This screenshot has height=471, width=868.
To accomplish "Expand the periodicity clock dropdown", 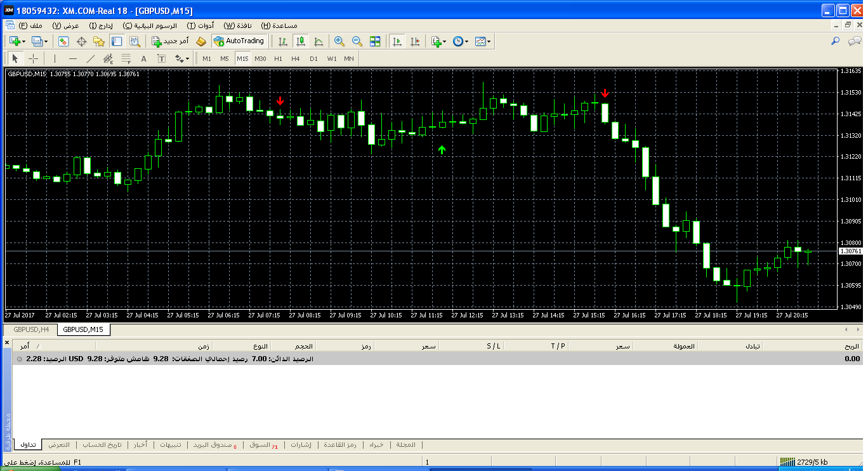I will click(x=466, y=41).
